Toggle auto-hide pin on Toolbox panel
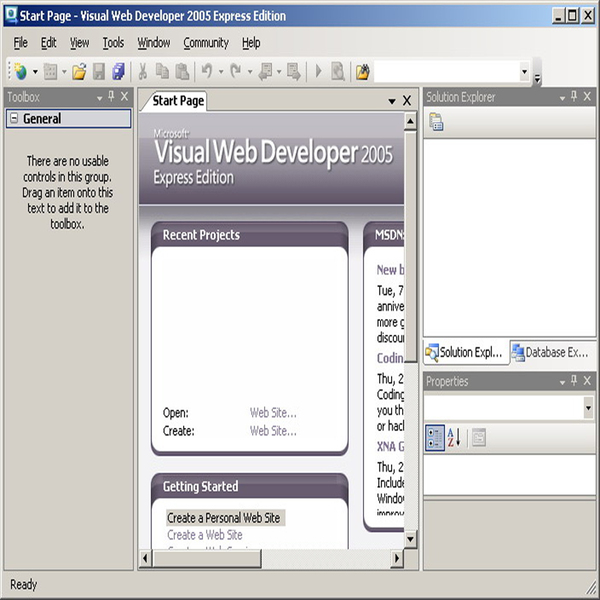This screenshot has height=600, width=600. click(x=111, y=97)
